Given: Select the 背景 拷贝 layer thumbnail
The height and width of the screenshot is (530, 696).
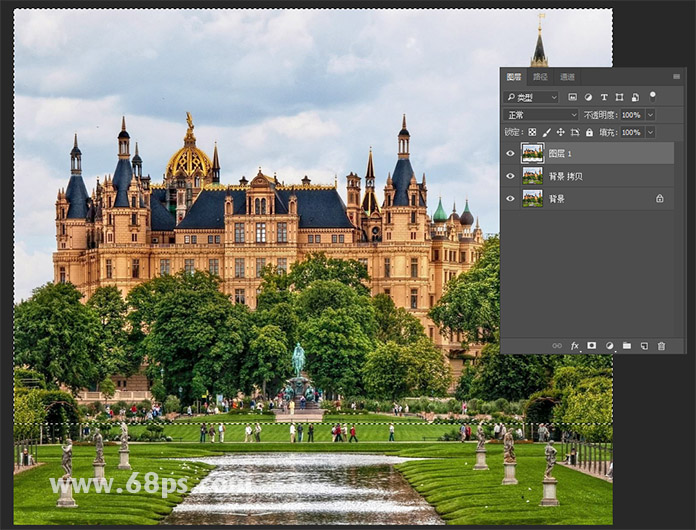Looking at the screenshot, I should pos(532,176).
